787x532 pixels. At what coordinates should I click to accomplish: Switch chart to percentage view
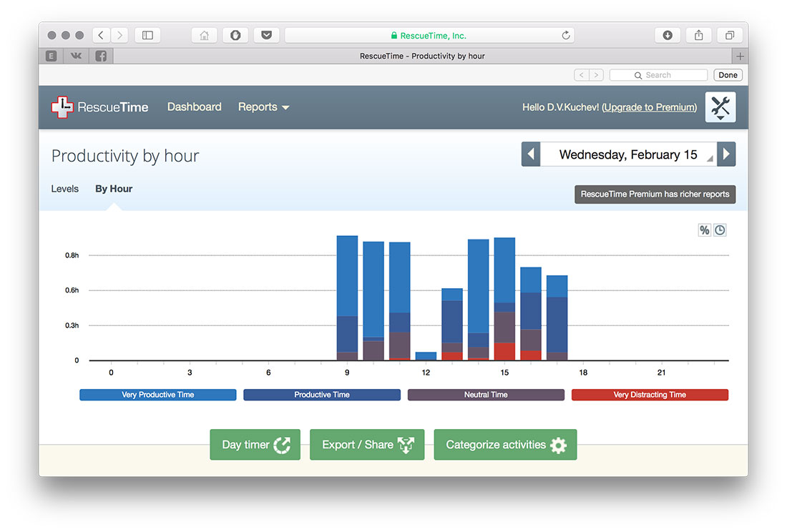704,230
